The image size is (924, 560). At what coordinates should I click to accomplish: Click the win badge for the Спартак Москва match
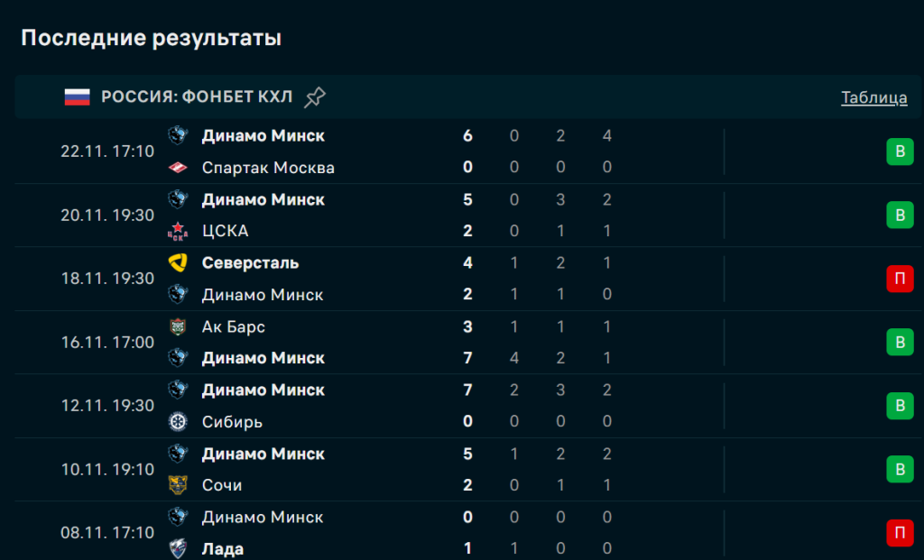tap(899, 151)
